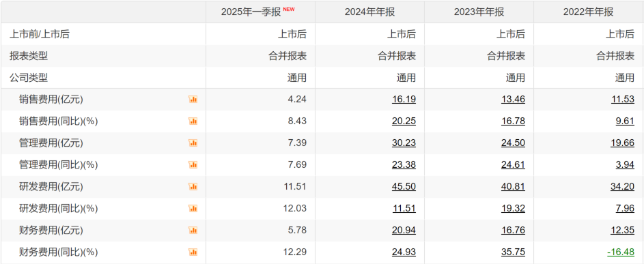The width and height of the screenshot is (644, 264).
Task: Open chart icon for 管理费用(亿元)
Action: pyautogui.click(x=193, y=143)
